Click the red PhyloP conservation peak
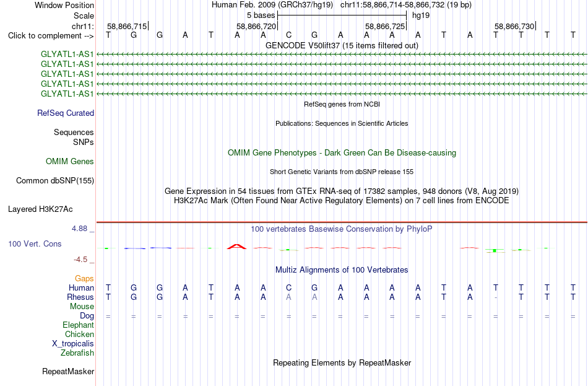Image resolution: width=588 pixels, height=386 pixels. pyautogui.click(x=237, y=247)
